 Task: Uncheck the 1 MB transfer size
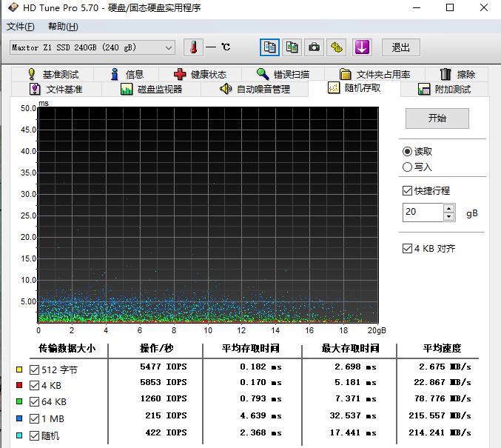tap(34, 418)
